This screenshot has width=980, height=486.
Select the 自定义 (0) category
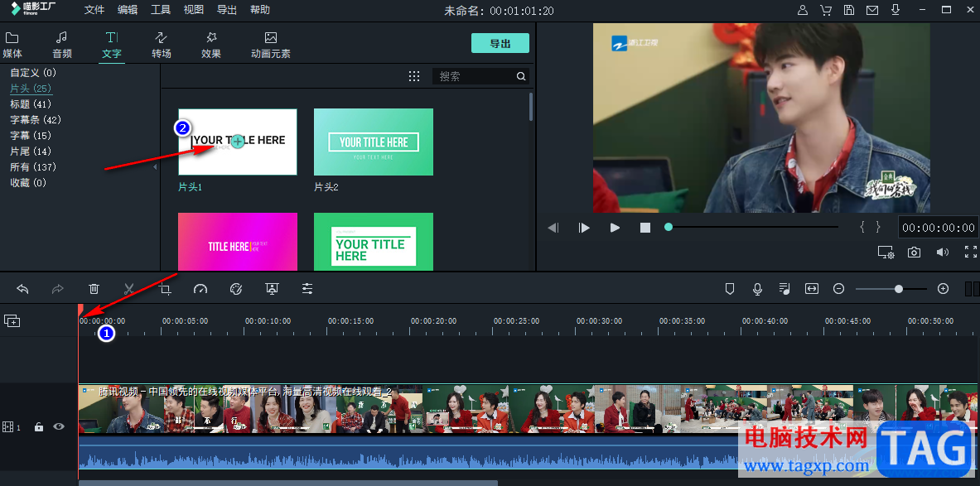34,73
